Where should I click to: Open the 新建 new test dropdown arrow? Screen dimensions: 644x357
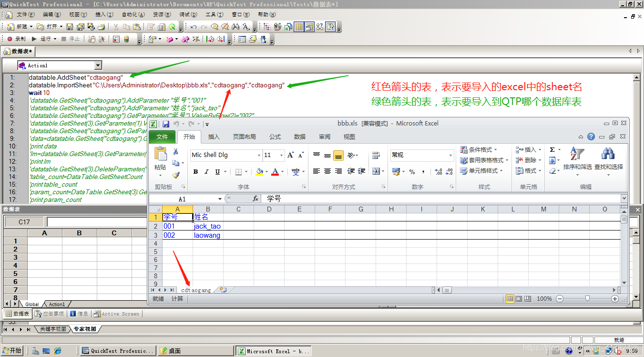(x=31, y=27)
